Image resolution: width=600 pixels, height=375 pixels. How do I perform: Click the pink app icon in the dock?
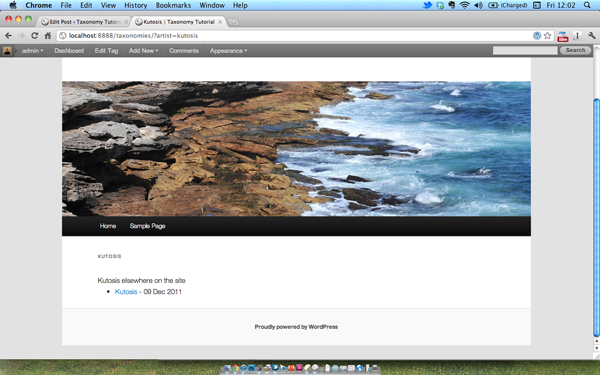pos(299,368)
